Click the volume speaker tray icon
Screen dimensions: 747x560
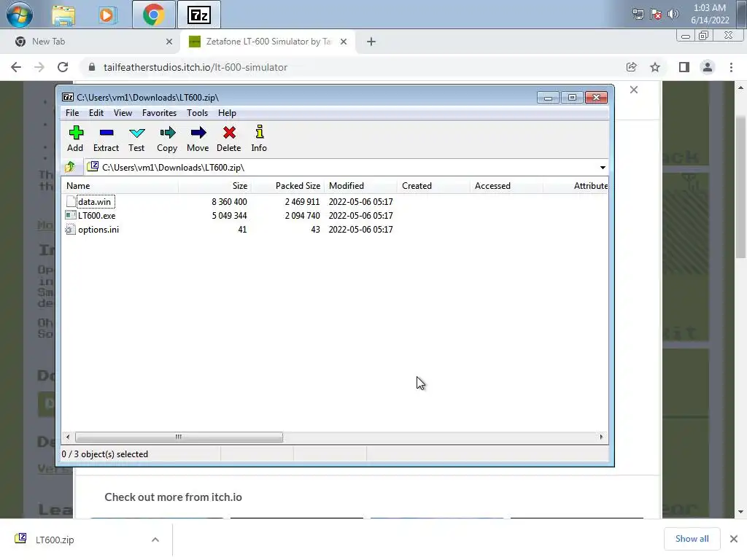(x=673, y=15)
